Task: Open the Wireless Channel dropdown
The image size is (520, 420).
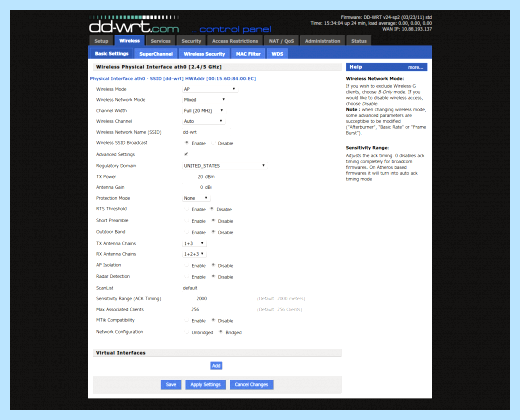Action: click(x=203, y=121)
